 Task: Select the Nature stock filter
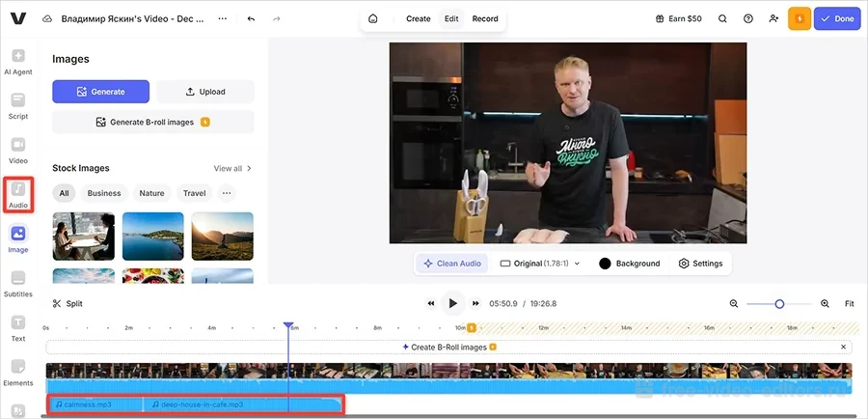151,193
